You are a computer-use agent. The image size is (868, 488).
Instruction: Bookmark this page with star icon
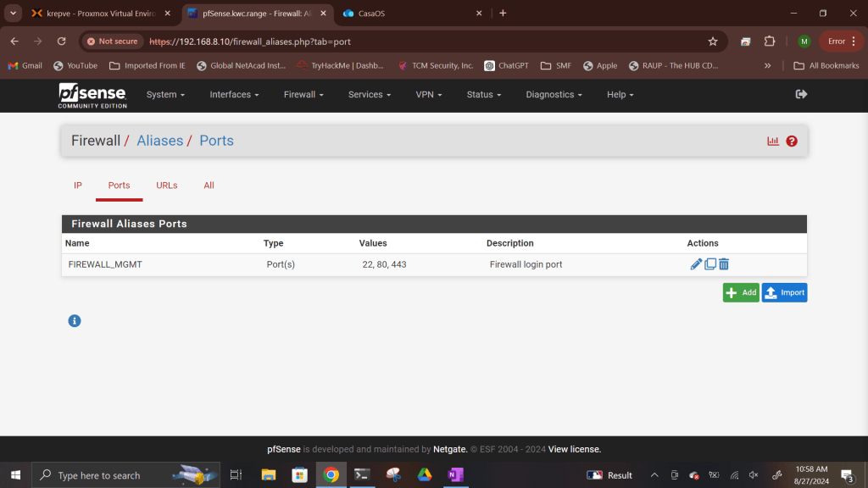click(x=713, y=41)
